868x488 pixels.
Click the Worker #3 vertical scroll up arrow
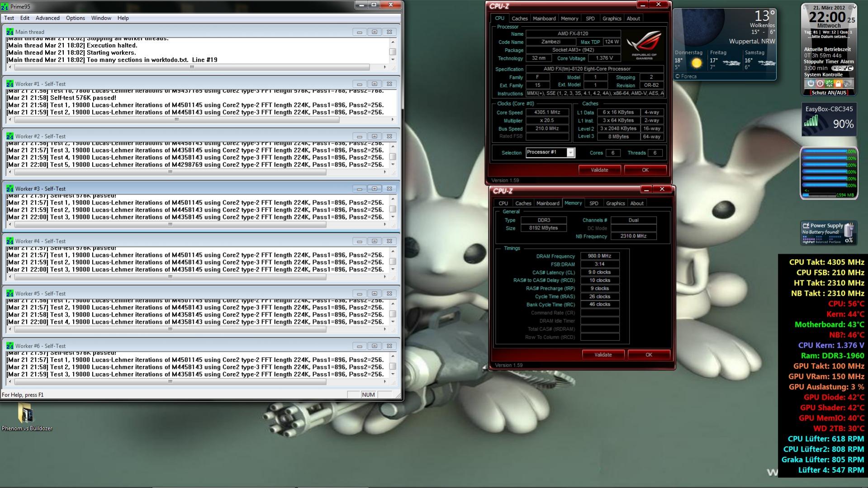[x=393, y=199]
